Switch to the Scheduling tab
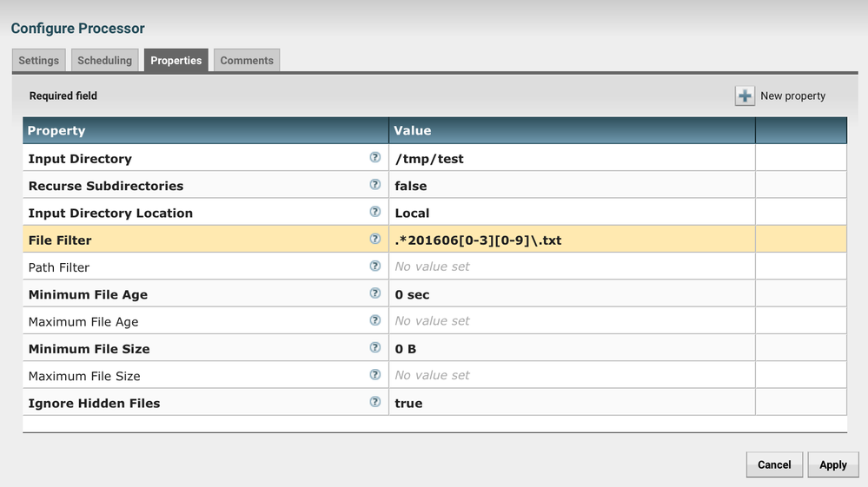Screen dimensions: 868x487 point(104,60)
